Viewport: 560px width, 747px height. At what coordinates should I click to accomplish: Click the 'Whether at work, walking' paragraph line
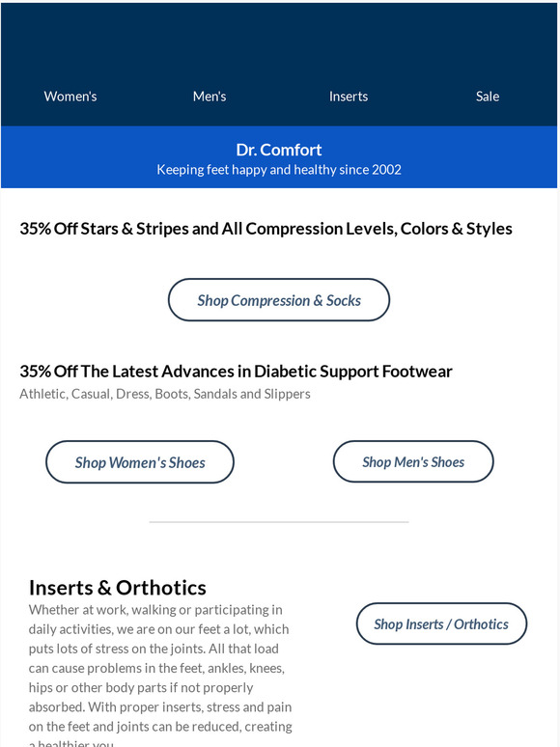155,610
